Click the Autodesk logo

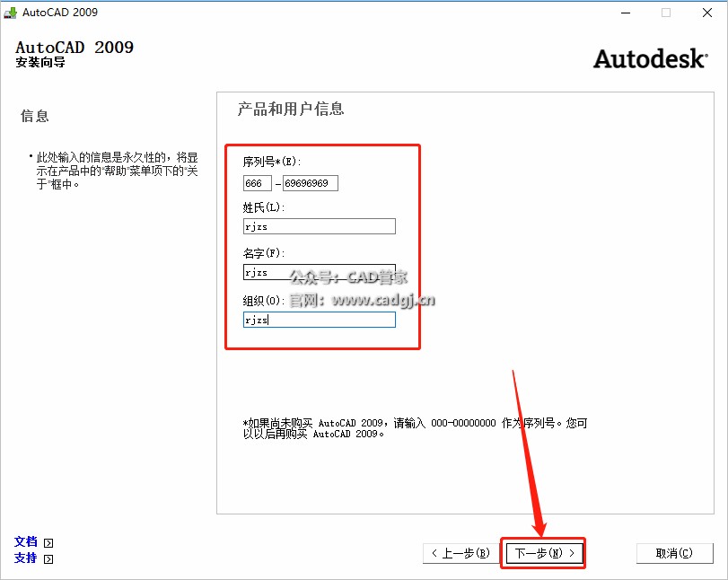[651, 59]
